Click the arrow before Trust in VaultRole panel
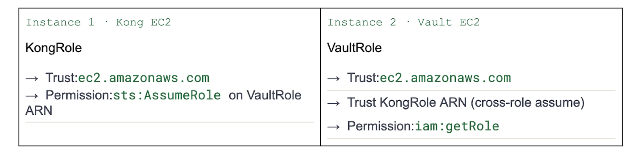Viewport: 644px width, 158px height. pos(333,78)
